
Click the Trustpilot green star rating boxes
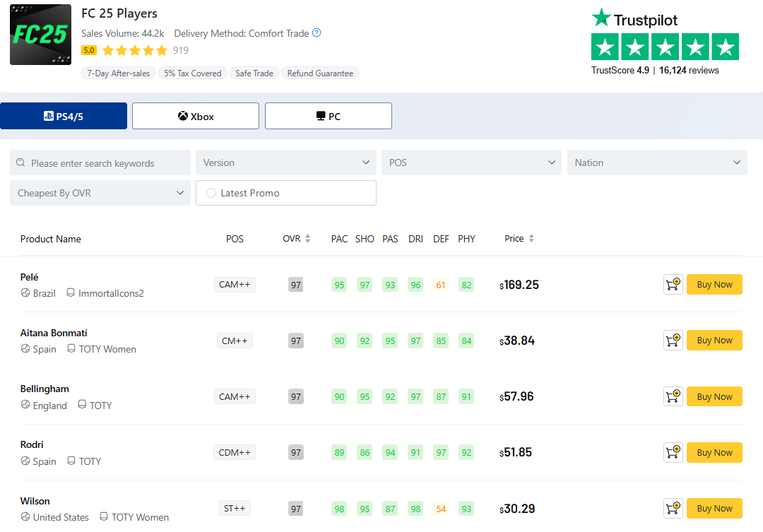click(665, 47)
